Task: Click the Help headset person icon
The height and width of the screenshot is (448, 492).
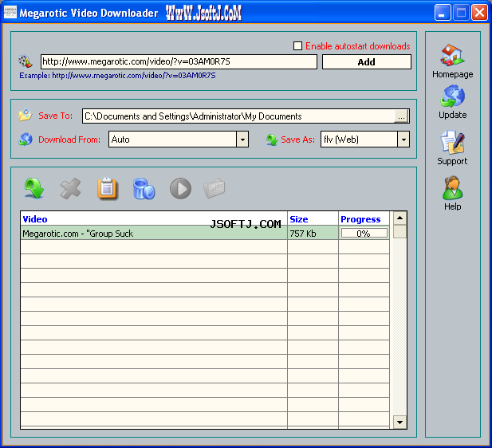Action: click(452, 188)
